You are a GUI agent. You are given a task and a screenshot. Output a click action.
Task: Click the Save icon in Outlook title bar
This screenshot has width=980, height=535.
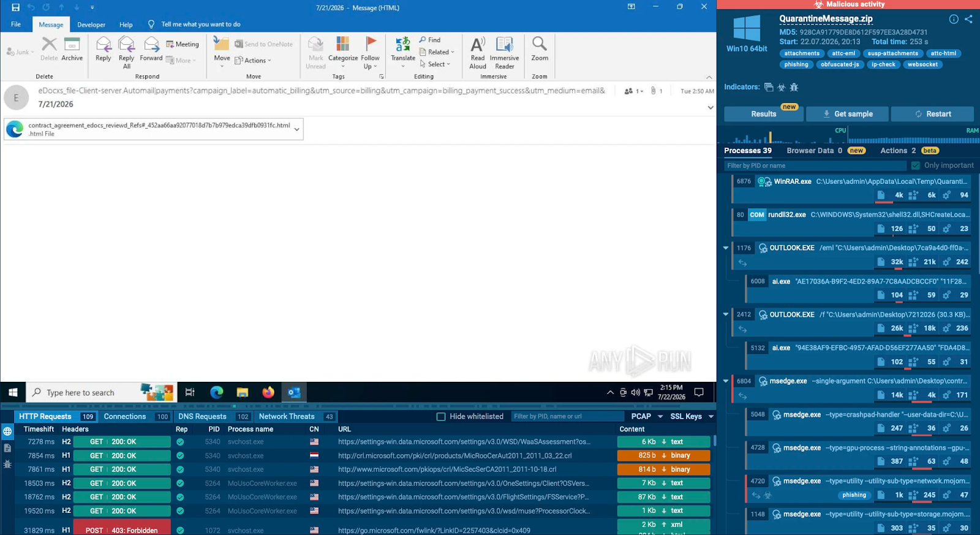[x=15, y=7]
